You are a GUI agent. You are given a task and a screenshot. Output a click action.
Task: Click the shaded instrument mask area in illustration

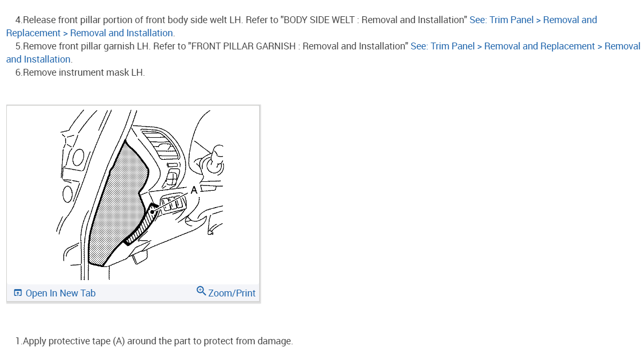[x=116, y=205]
